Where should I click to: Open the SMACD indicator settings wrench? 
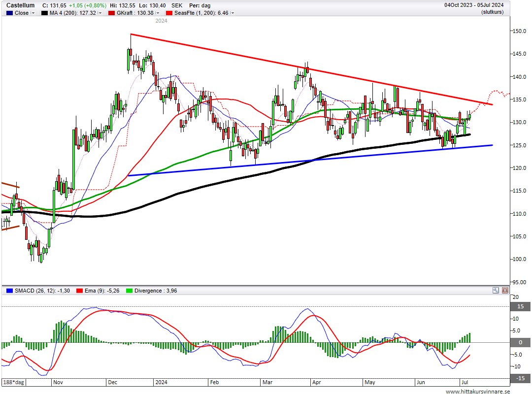496,291
